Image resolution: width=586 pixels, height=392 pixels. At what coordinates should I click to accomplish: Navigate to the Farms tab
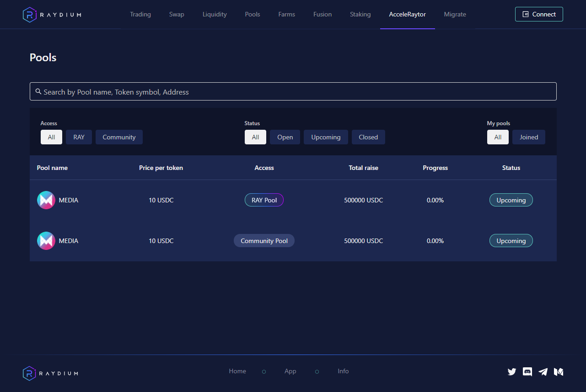287,14
